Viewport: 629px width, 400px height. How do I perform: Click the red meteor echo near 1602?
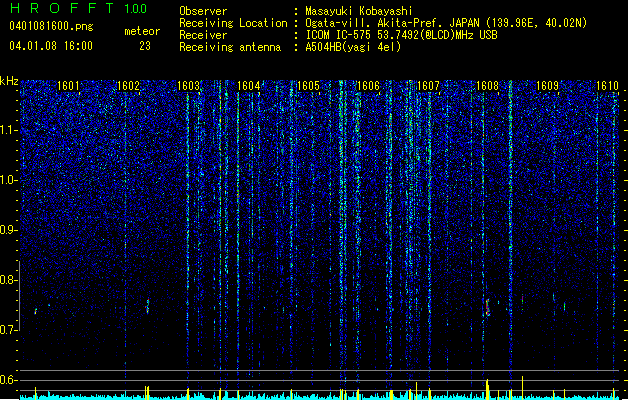tap(147, 306)
